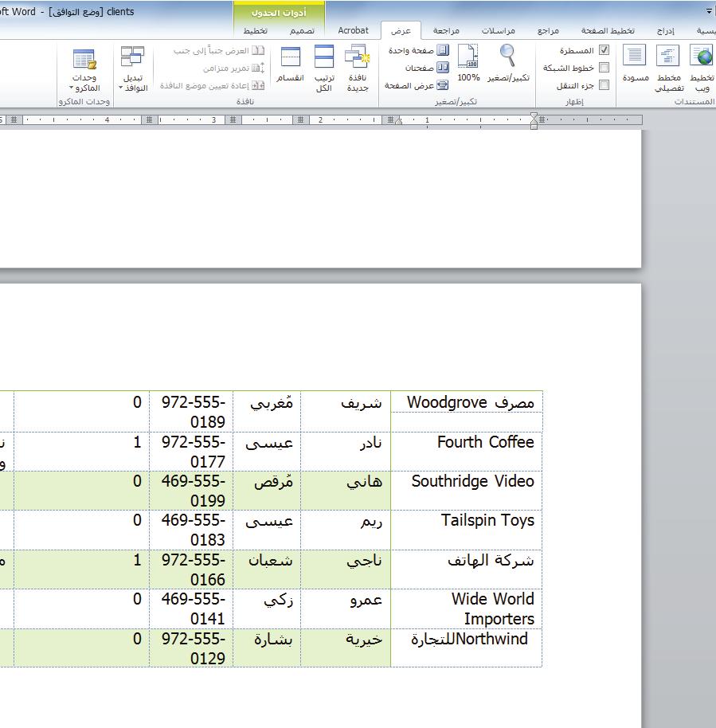716x728 pixels.
Task: Click the name هاني in the table
Action: tap(365, 482)
